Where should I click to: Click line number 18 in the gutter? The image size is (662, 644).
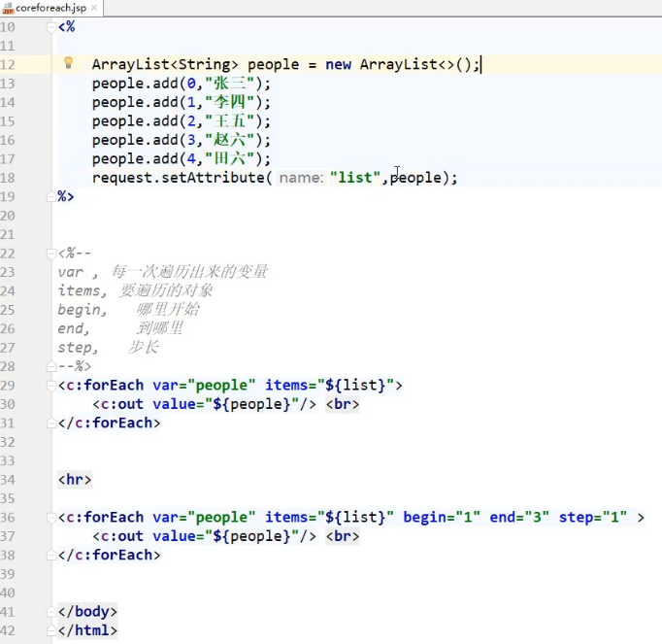[8, 178]
